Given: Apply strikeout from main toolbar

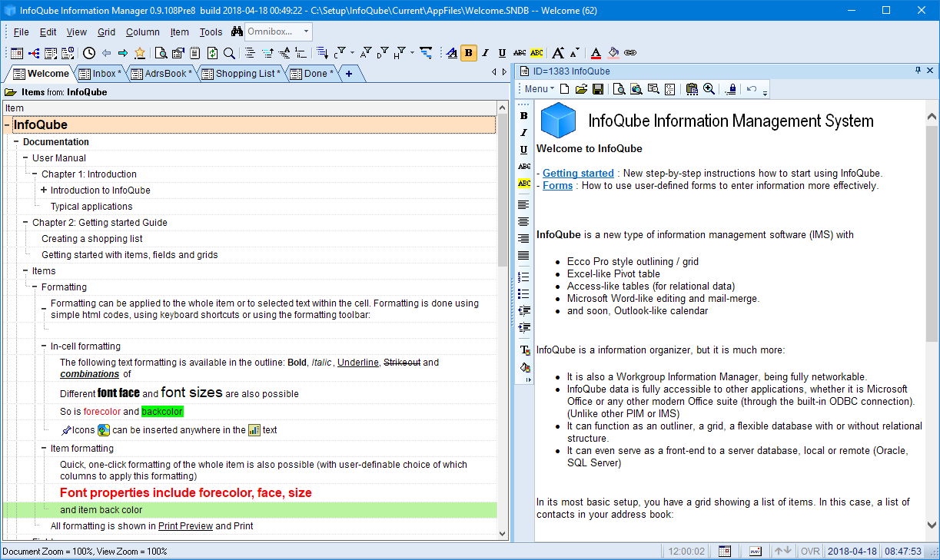Looking at the screenshot, I should pos(520,53).
